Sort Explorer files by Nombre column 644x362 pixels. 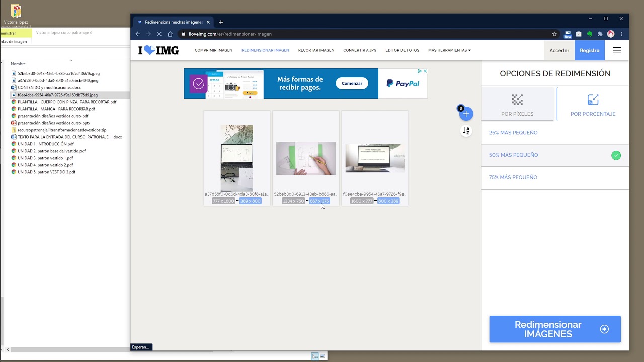tap(18, 64)
